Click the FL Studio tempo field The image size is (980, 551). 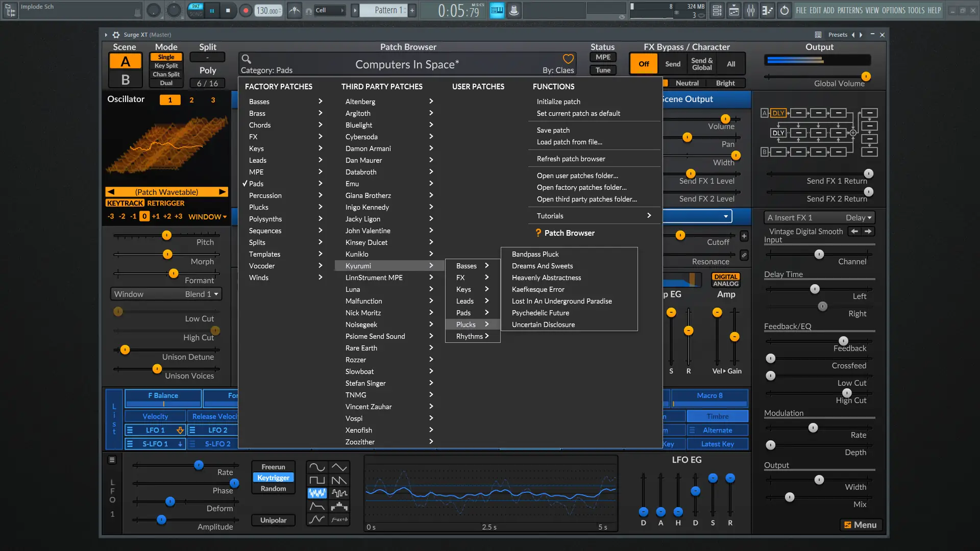tap(267, 10)
